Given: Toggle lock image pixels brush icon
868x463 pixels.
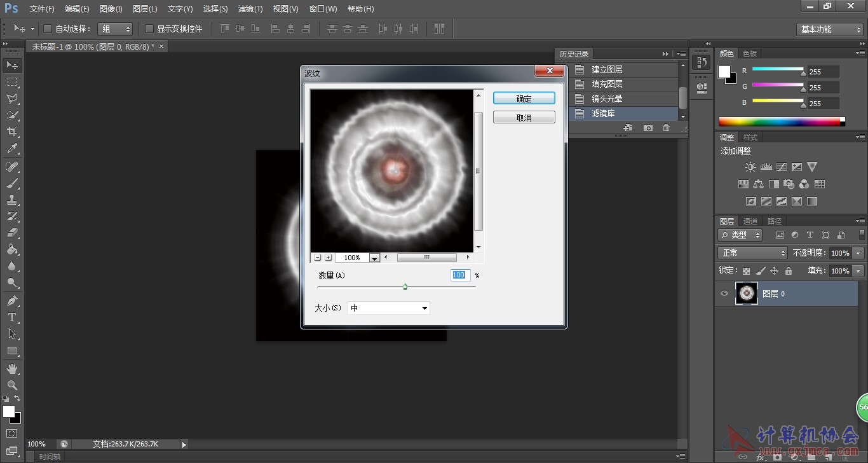Looking at the screenshot, I should pyautogui.click(x=761, y=271).
